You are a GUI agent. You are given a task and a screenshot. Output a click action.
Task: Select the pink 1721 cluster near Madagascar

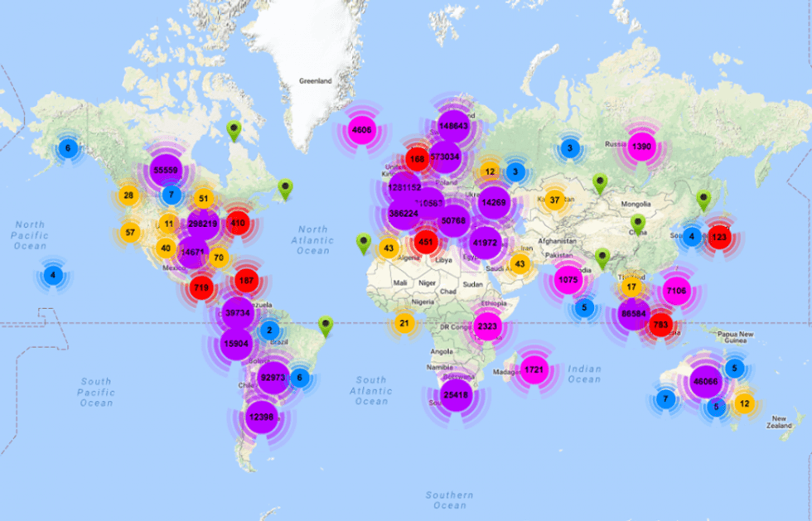pos(534,369)
